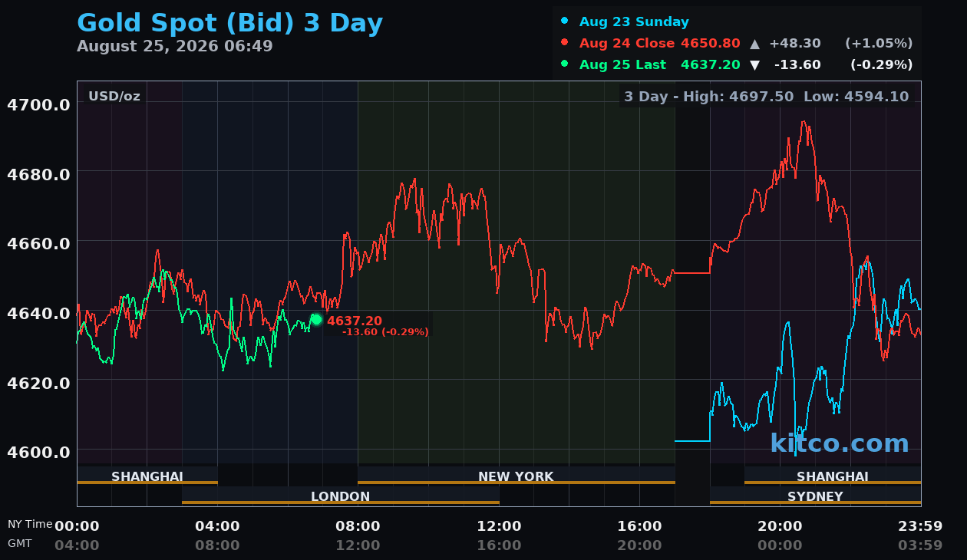
Task: Click the 03:59 GMT time label
Action: 920,545
